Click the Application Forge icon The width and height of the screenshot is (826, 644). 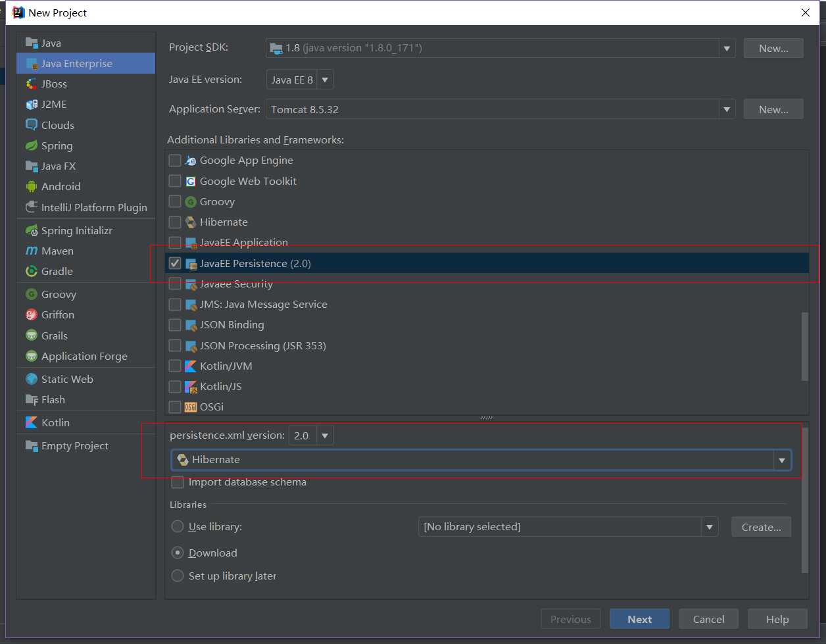click(32, 356)
